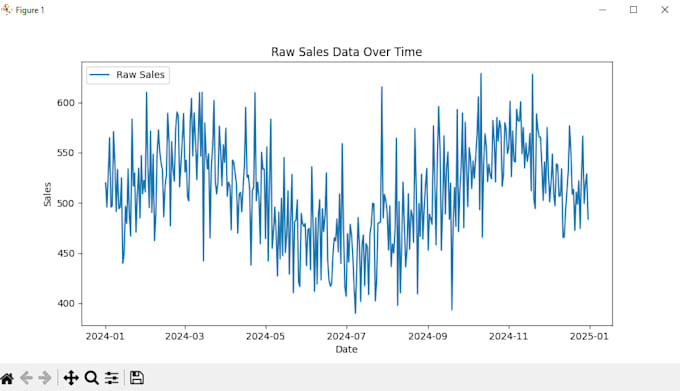Click the 'Raw Sales' legend label
Viewport: 680px width, 391px height.
141,75
